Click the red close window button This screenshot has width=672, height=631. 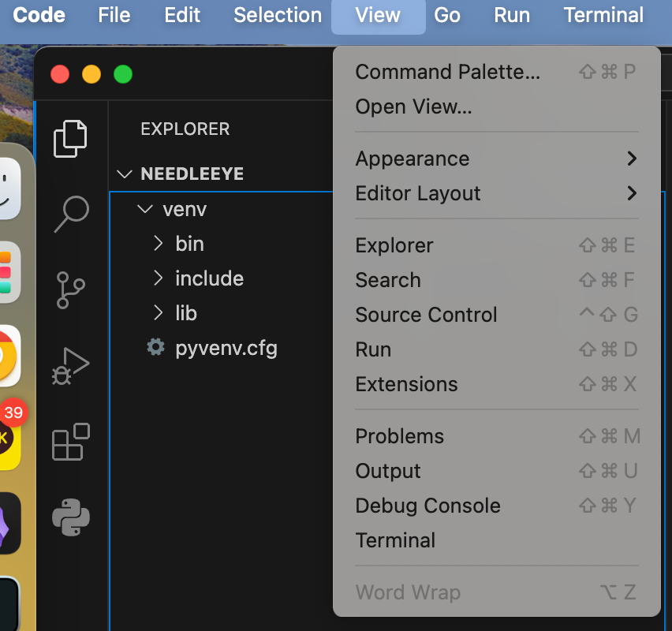tap(60, 74)
